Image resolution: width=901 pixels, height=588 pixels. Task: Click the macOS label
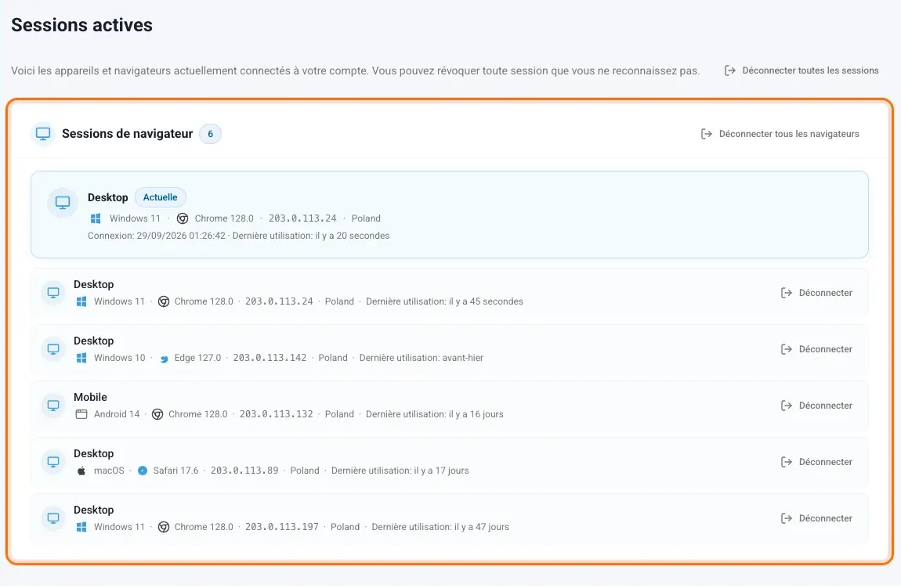click(x=109, y=471)
